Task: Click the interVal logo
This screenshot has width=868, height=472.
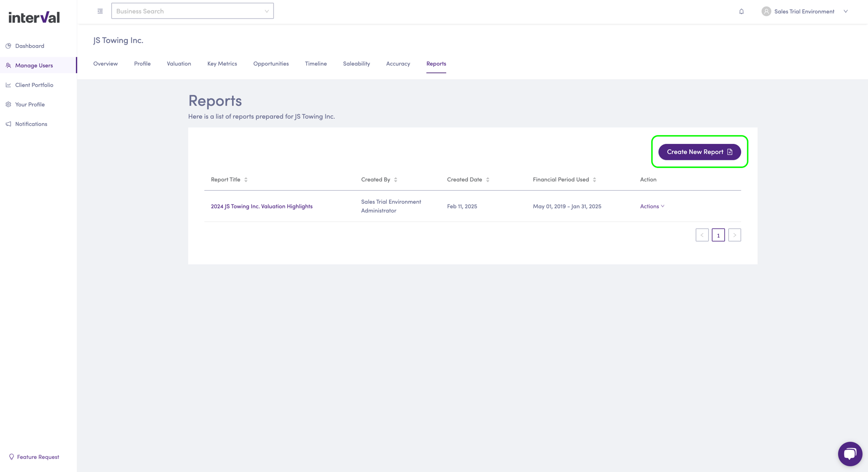Action: click(34, 17)
